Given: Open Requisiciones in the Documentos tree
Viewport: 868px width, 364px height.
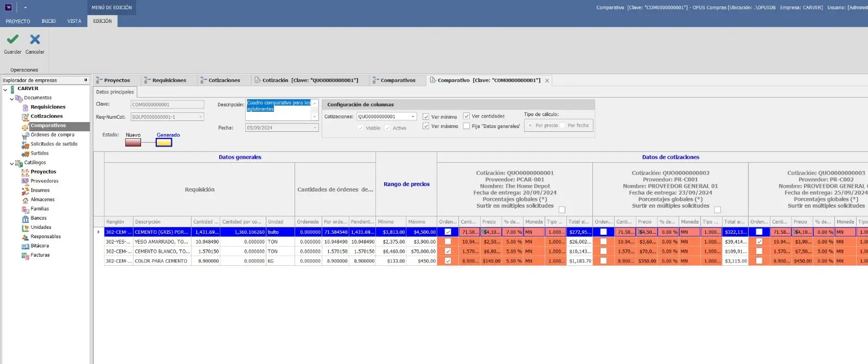Looking at the screenshot, I should pyautogui.click(x=48, y=107).
